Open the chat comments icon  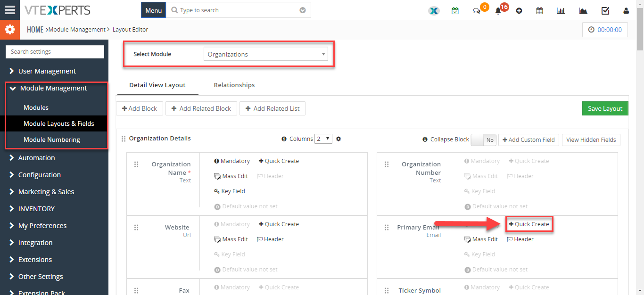[x=477, y=11]
